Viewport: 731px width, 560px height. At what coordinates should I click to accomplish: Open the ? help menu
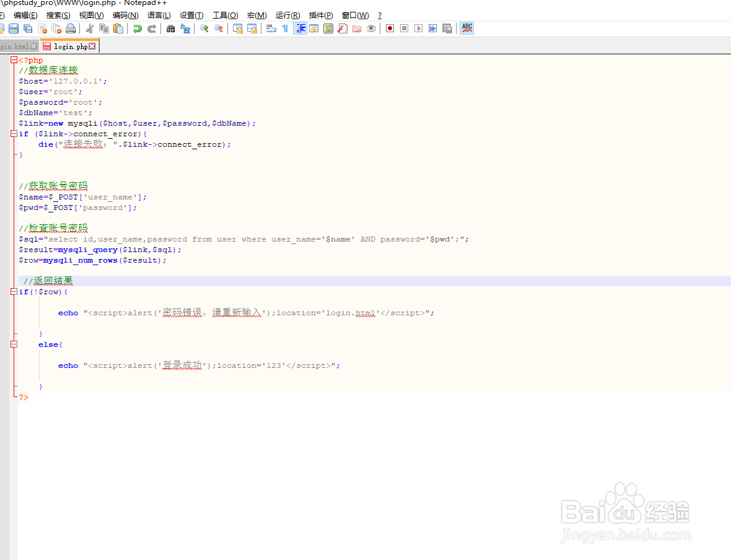(x=380, y=15)
